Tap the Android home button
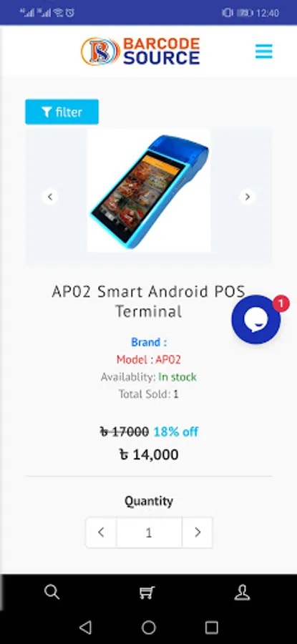Screen dimensions: 297x644 [x=149, y=627]
